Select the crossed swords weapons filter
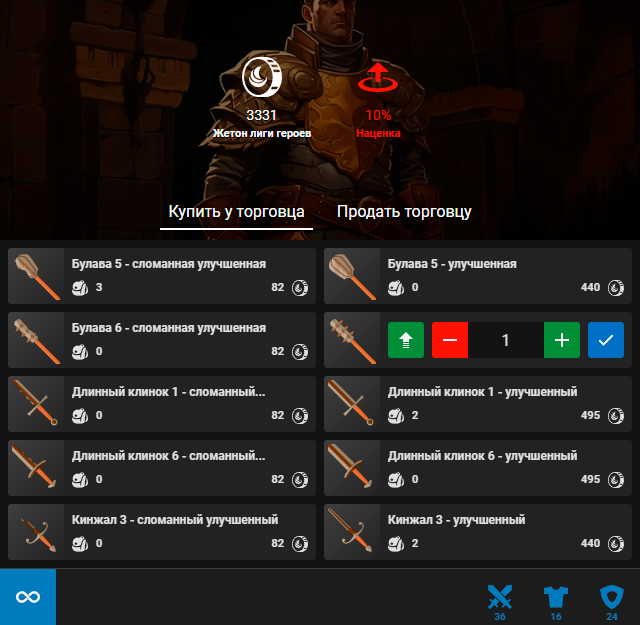The width and height of the screenshot is (640, 625). [499, 597]
